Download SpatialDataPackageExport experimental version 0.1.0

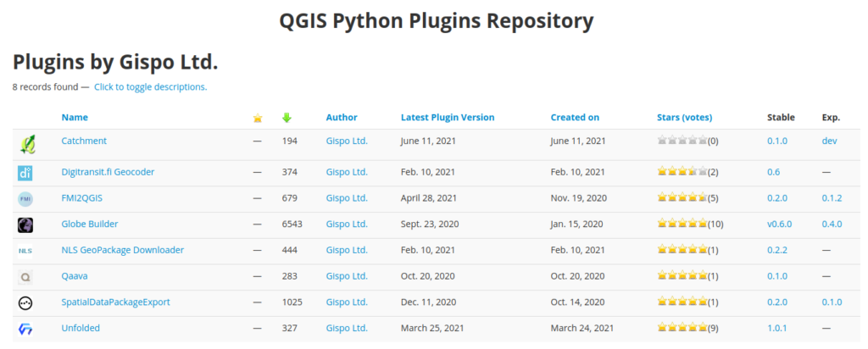pos(832,302)
